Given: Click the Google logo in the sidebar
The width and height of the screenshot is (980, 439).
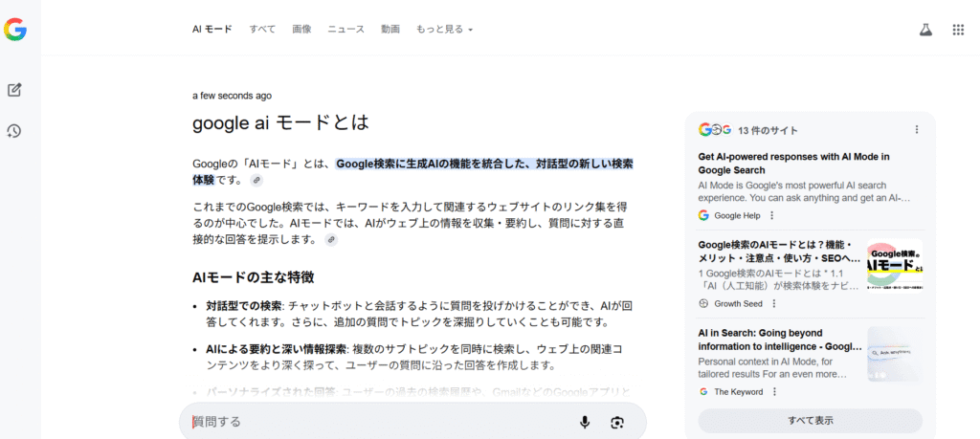Looking at the screenshot, I should 14,30.
